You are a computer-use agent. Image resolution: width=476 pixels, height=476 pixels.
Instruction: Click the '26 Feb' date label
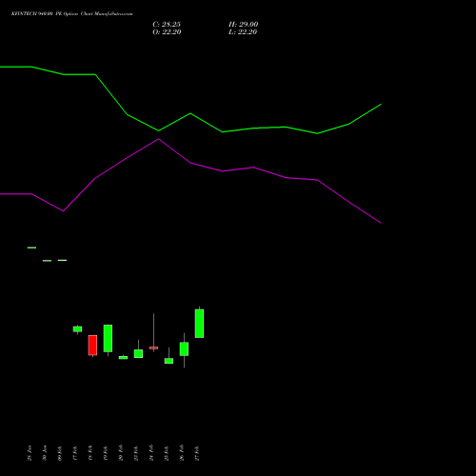pos(182,453)
